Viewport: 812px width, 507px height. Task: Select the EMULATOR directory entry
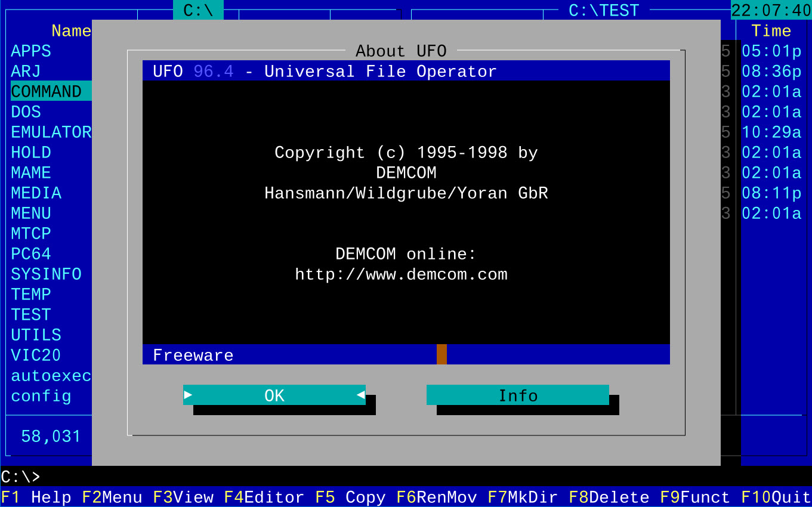pyautogui.click(x=51, y=132)
